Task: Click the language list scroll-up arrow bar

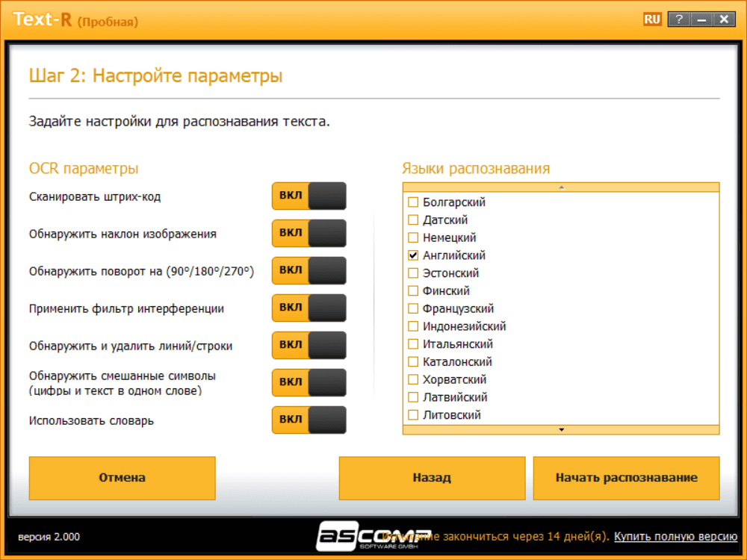Action: coord(561,187)
